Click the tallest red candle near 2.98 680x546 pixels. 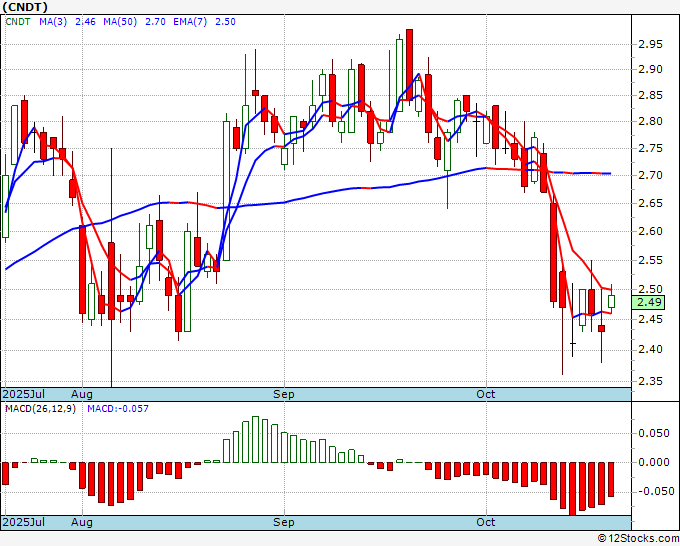(409, 65)
